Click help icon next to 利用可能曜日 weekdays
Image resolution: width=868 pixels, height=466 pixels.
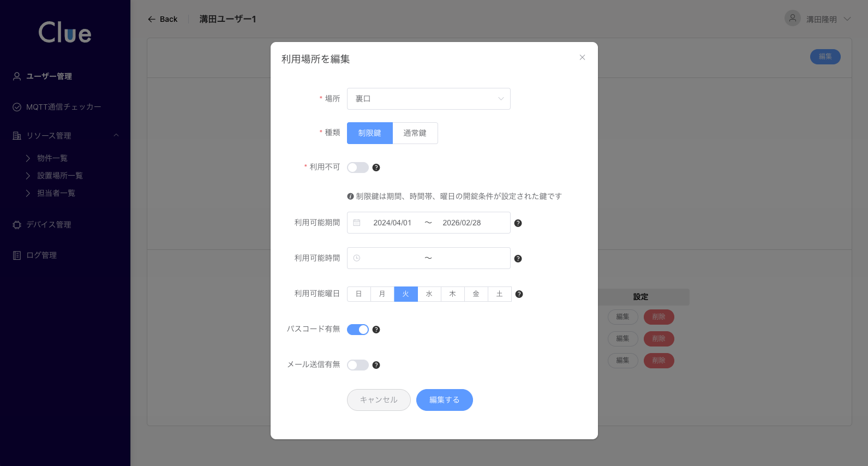click(519, 294)
